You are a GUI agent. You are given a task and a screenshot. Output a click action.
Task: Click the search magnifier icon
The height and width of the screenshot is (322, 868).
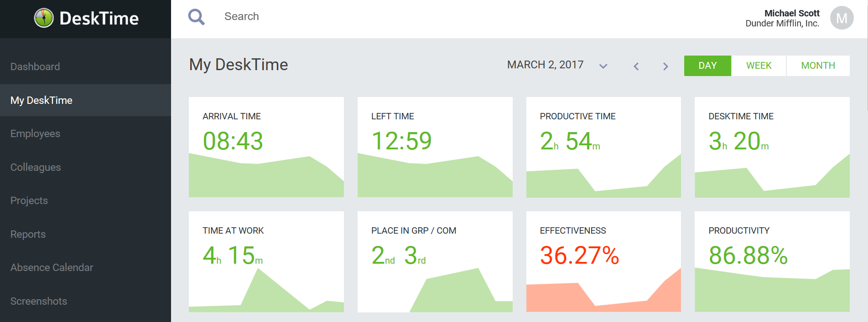pyautogui.click(x=196, y=17)
